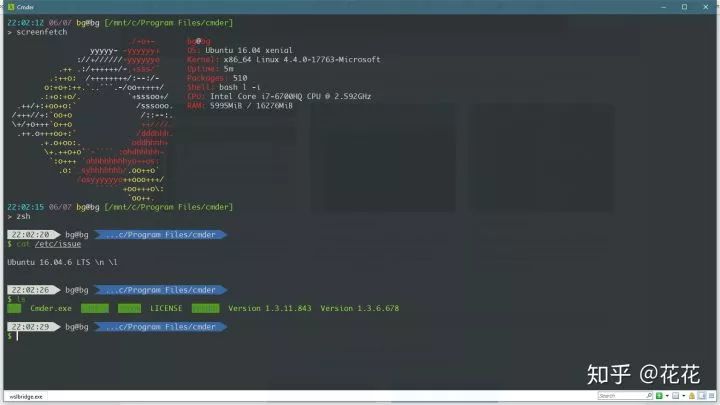Click the search magnifier icon
Viewport: 720px width, 405px height.
[x=649, y=395]
